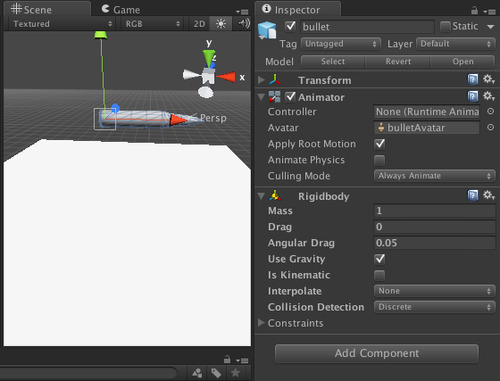Open the Avatar object picker circle
This screenshot has height=381, width=500.
tap(490, 127)
